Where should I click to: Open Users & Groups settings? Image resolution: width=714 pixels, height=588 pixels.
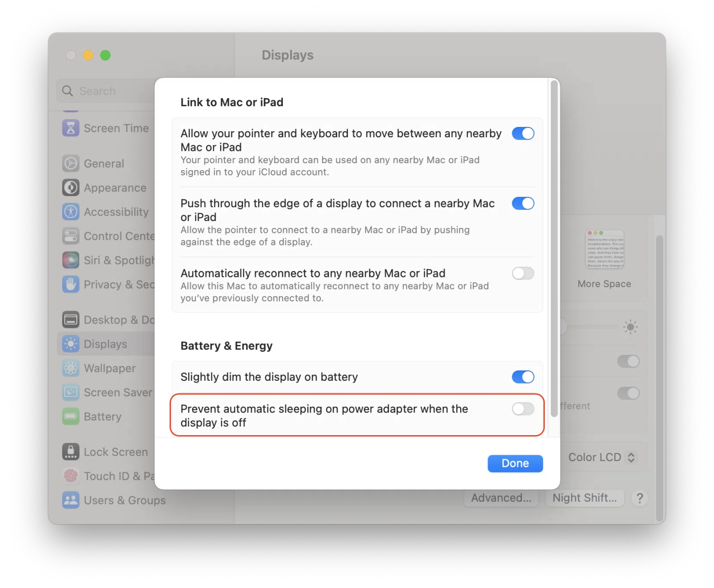point(114,500)
